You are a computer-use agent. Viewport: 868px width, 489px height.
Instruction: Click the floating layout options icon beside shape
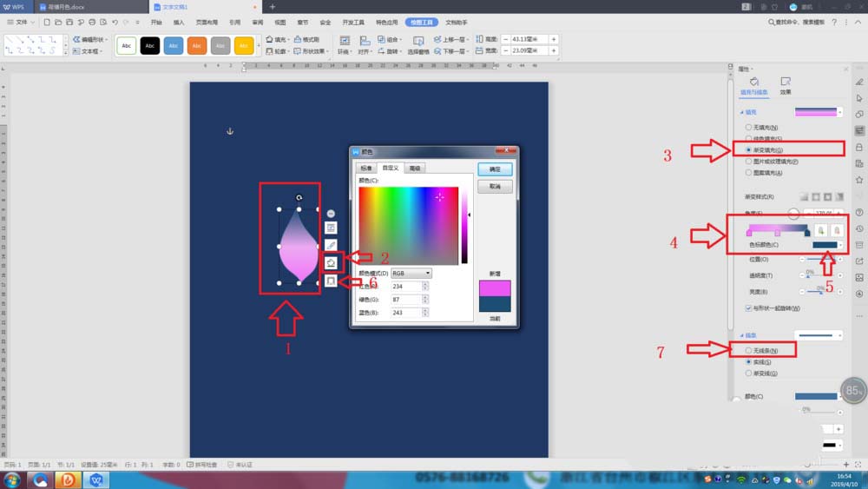click(x=331, y=228)
